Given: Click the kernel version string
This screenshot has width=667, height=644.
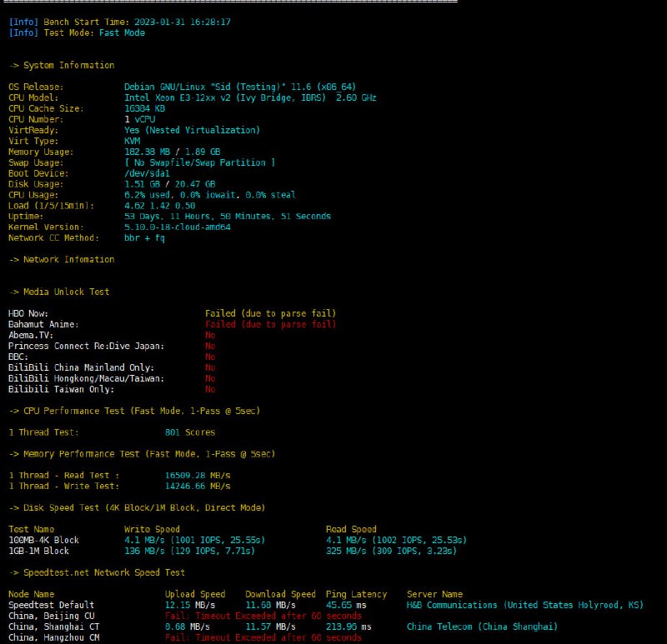Looking at the screenshot, I should (177, 227).
